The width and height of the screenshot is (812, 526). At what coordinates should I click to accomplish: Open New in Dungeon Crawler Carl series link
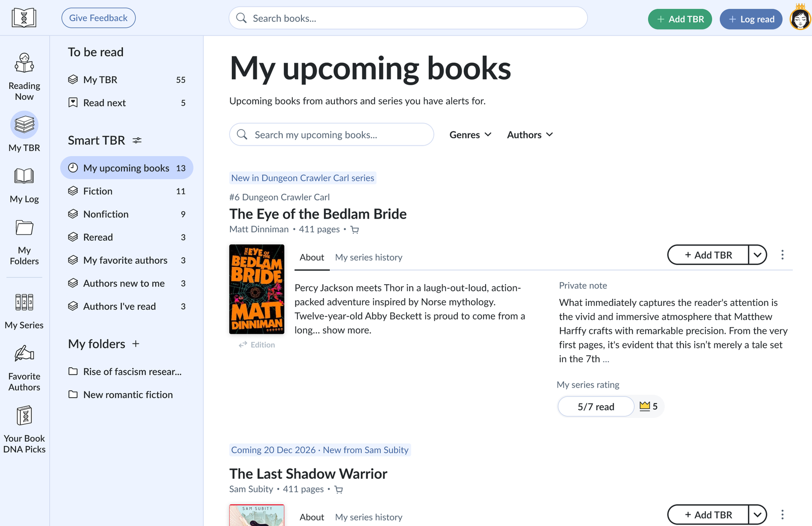click(x=302, y=178)
